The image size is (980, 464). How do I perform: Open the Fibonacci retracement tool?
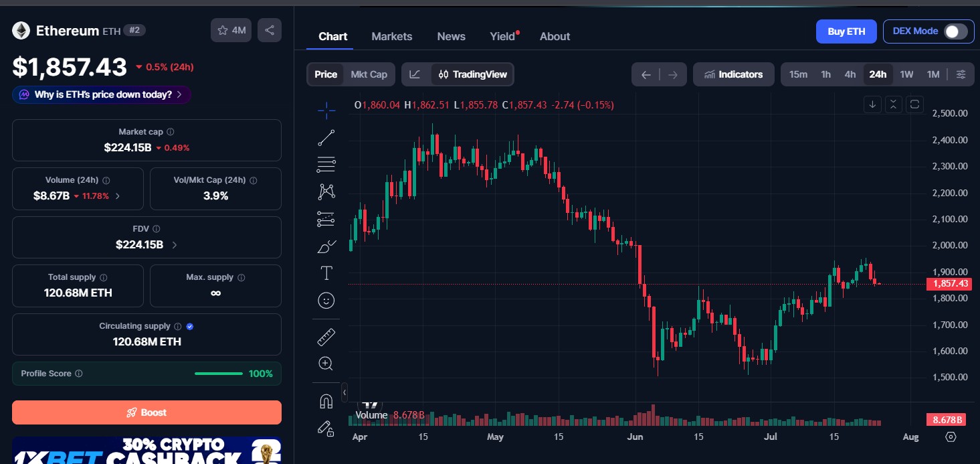pyautogui.click(x=326, y=165)
